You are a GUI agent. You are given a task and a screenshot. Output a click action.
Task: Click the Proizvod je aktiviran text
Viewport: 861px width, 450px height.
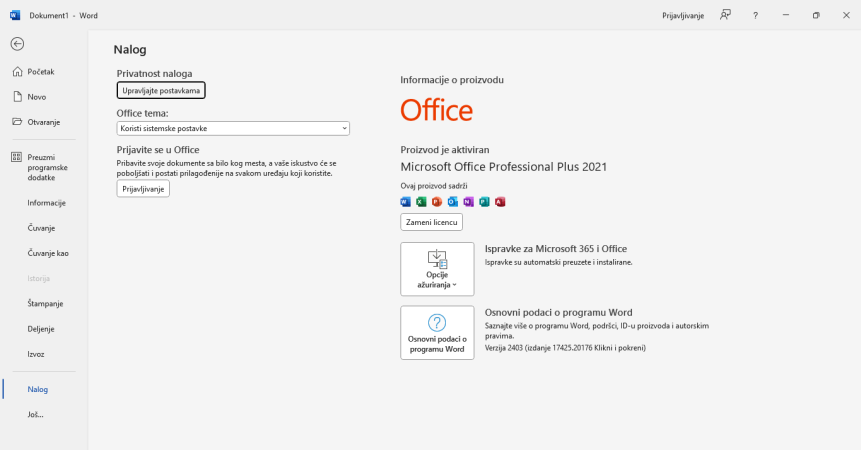pyautogui.click(x=445, y=150)
